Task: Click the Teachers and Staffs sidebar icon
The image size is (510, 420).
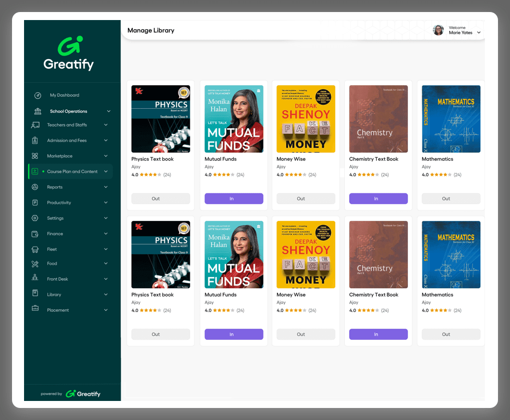Action: point(35,125)
